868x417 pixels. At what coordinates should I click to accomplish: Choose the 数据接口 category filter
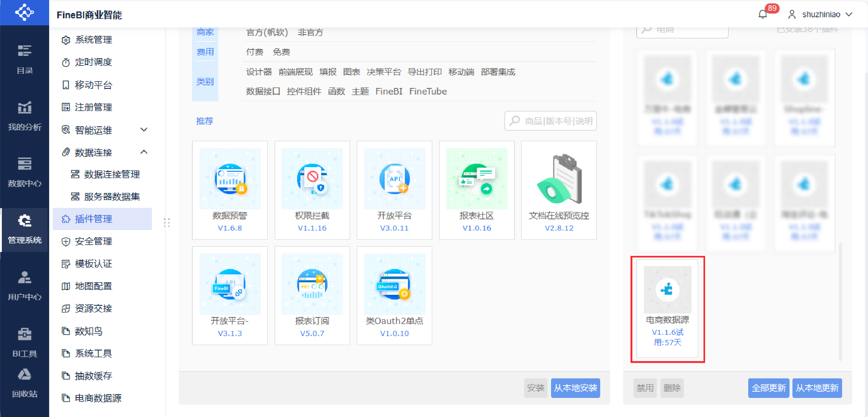point(263,91)
